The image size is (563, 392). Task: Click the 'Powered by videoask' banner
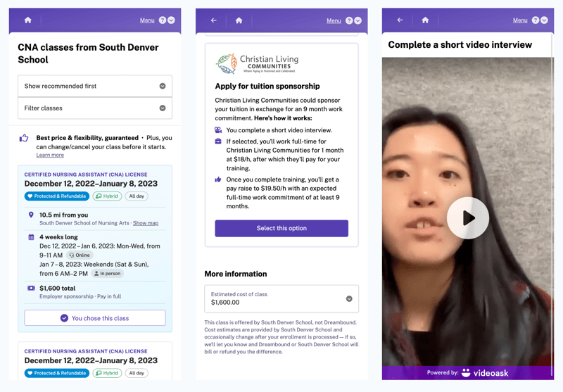click(x=468, y=373)
